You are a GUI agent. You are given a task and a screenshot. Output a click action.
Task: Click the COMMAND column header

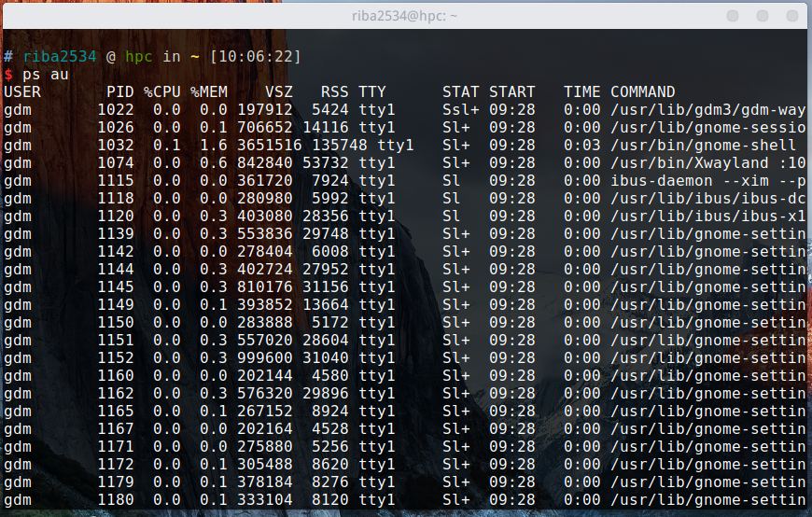pos(642,91)
